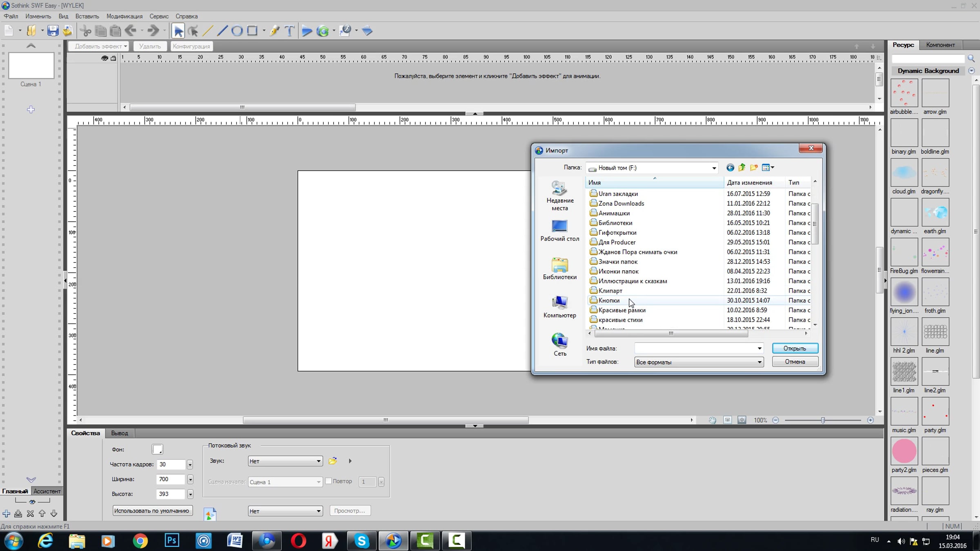Create new folder in Import dialog
980x551 pixels.
[x=754, y=167]
